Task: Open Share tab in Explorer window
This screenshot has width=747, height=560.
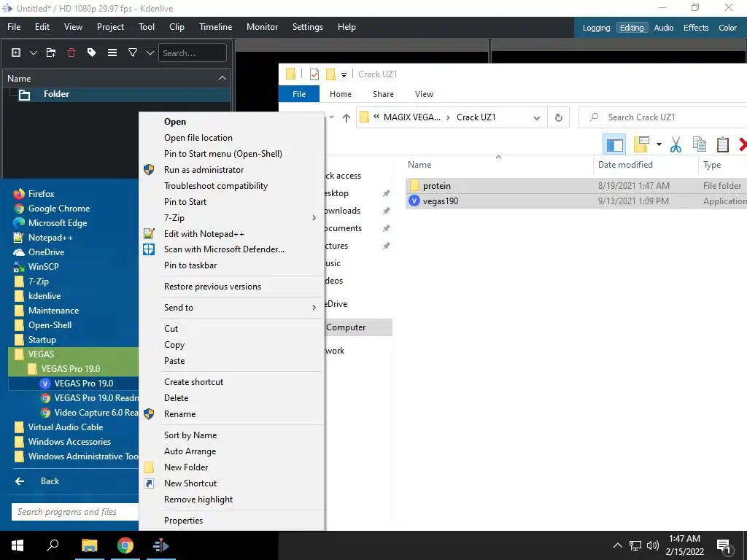Action: [x=383, y=94]
